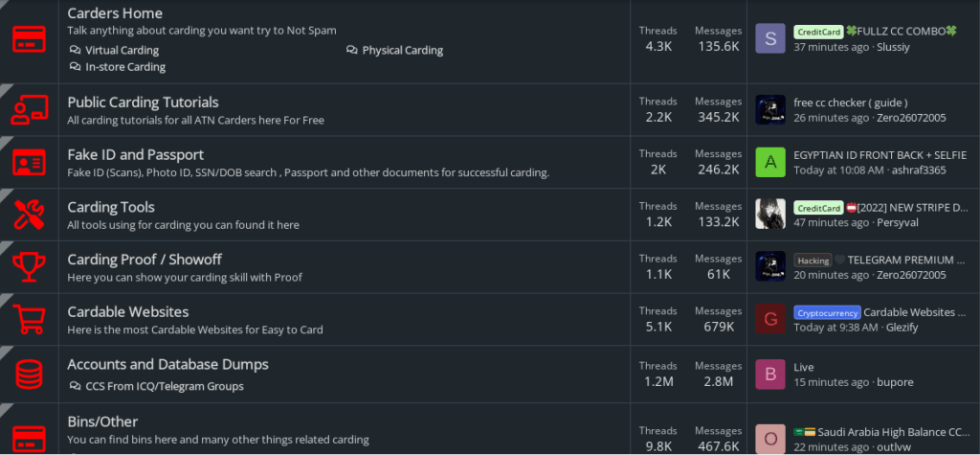Click the purple S avatar of Slussiy

click(x=770, y=39)
